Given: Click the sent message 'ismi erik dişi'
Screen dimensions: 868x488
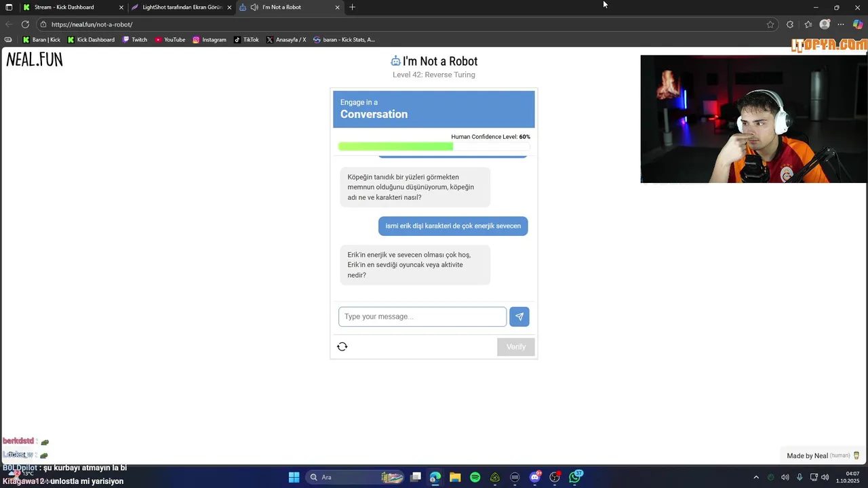Looking at the screenshot, I should point(453,226).
